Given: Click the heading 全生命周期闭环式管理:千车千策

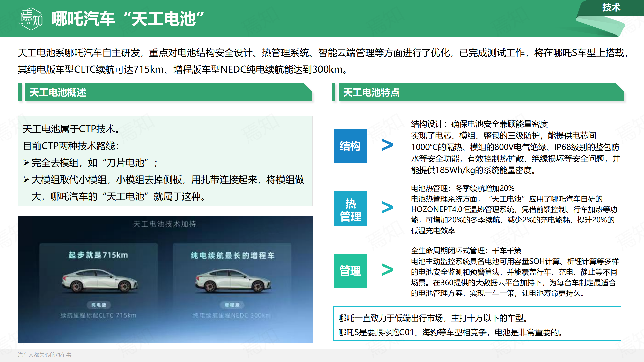Looking at the screenshot, I should (x=466, y=251).
